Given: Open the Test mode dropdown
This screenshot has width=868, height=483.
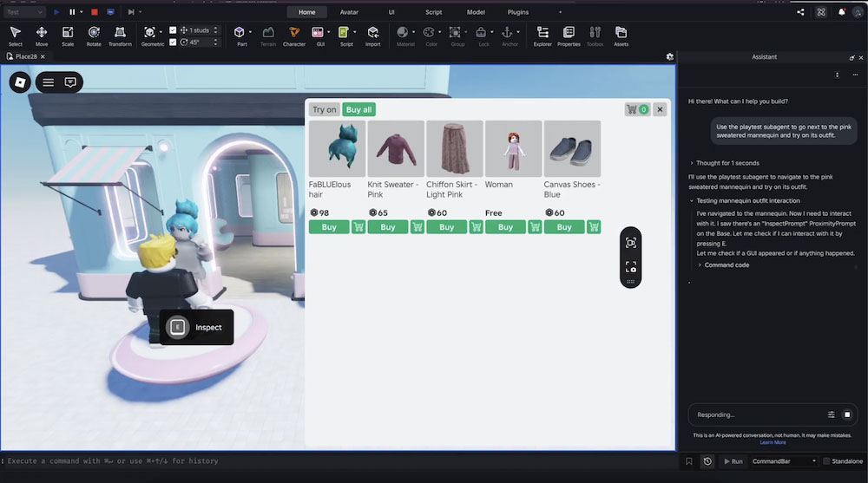Looking at the screenshot, I should click(24, 11).
